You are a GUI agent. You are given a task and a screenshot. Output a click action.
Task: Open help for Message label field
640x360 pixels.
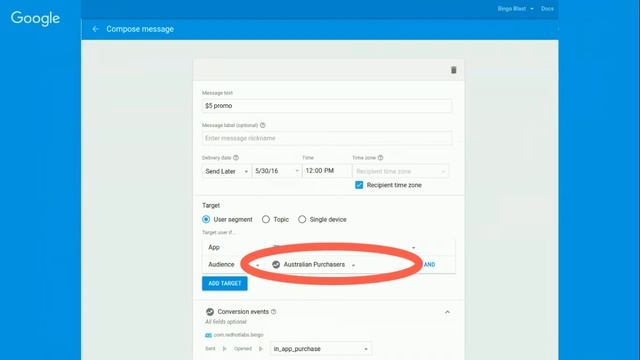pos(262,125)
